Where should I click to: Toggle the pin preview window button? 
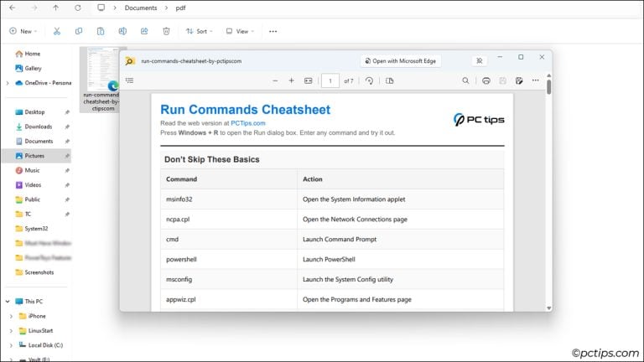click(x=479, y=60)
